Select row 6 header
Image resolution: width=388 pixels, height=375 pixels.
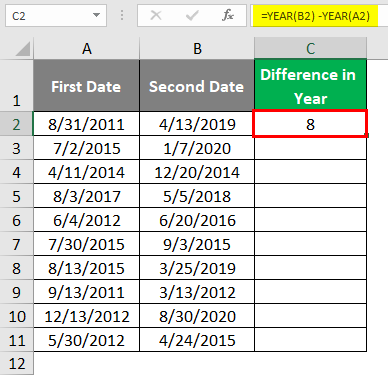click(x=16, y=220)
